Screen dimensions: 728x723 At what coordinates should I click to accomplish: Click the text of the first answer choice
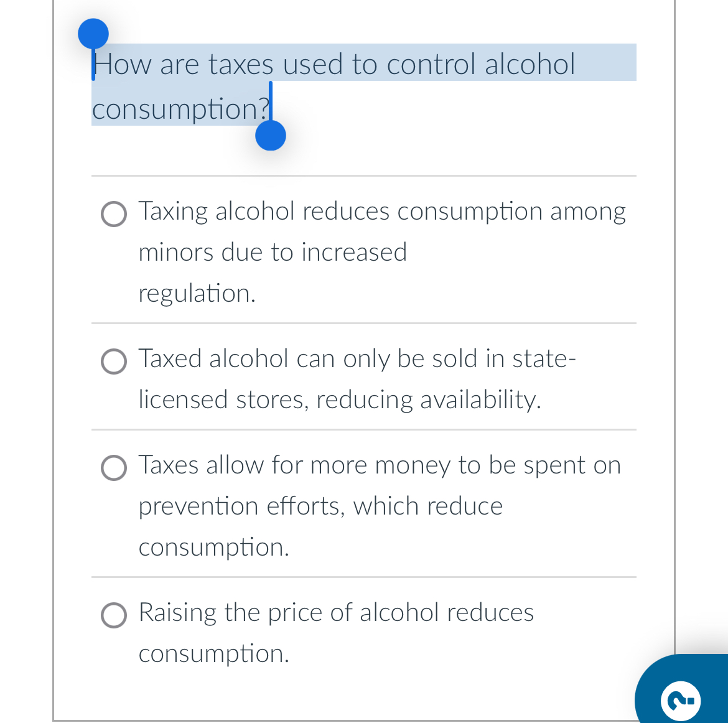(381, 211)
